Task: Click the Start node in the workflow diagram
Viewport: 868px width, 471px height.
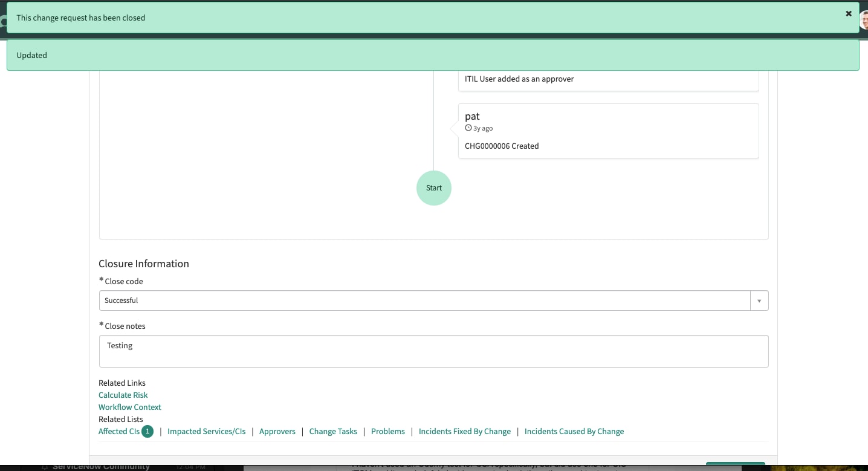Action: pos(433,187)
